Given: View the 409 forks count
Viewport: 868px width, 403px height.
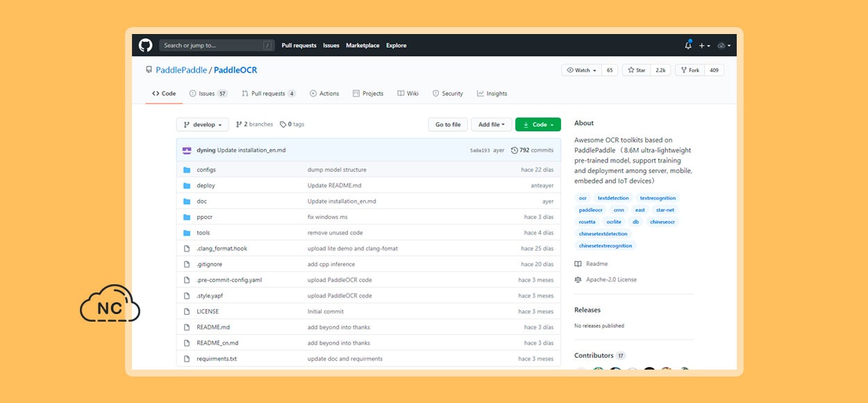Looking at the screenshot, I should (x=714, y=70).
